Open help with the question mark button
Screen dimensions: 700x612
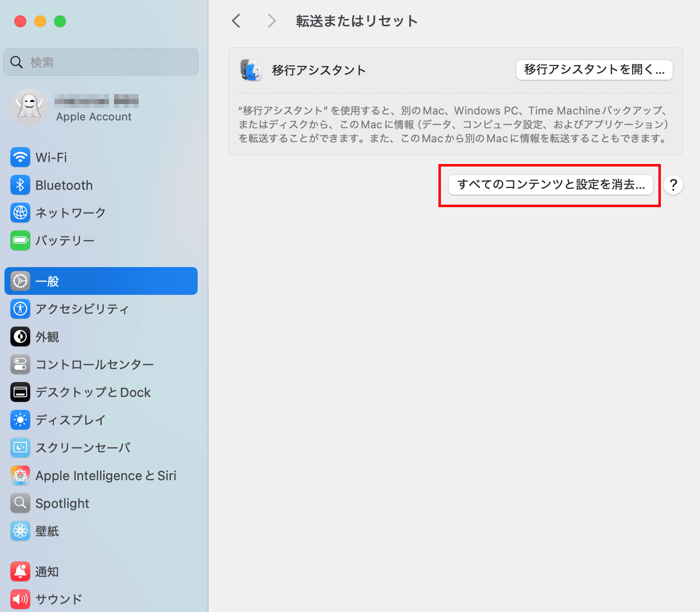(x=673, y=185)
